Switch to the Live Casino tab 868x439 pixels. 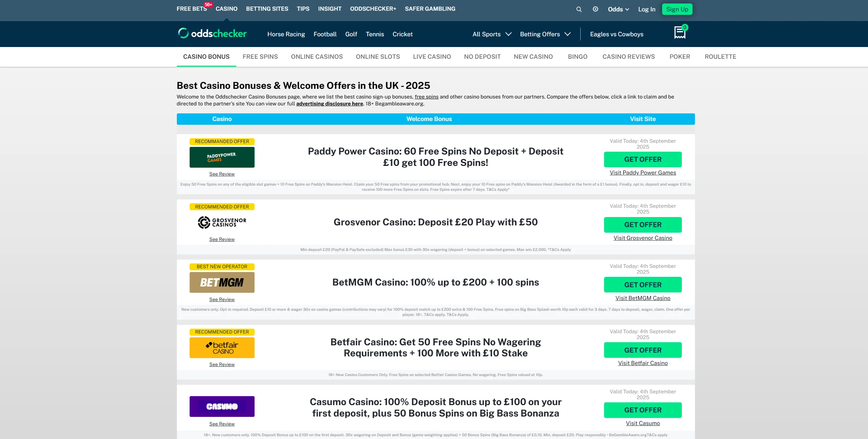coord(432,57)
